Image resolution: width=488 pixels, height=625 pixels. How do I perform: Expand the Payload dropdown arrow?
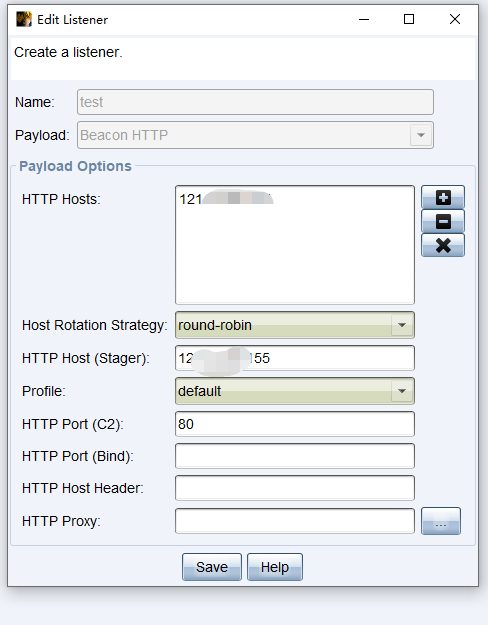click(x=421, y=135)
